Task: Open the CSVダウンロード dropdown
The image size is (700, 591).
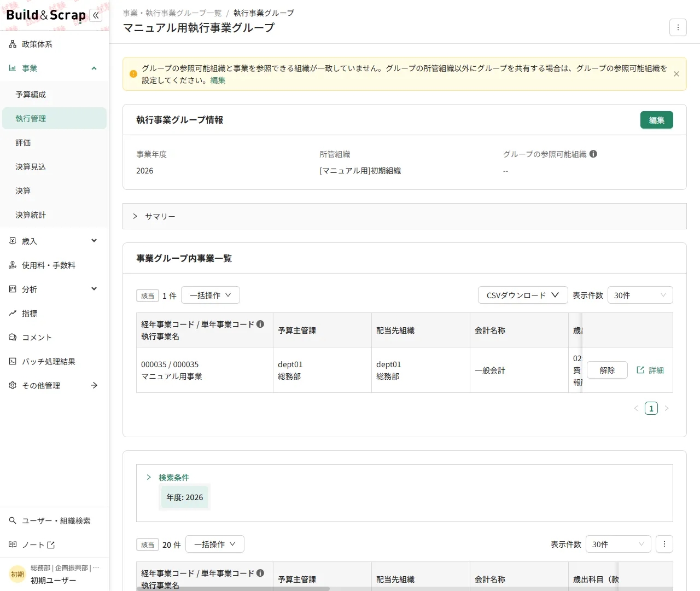Action: 523,295
